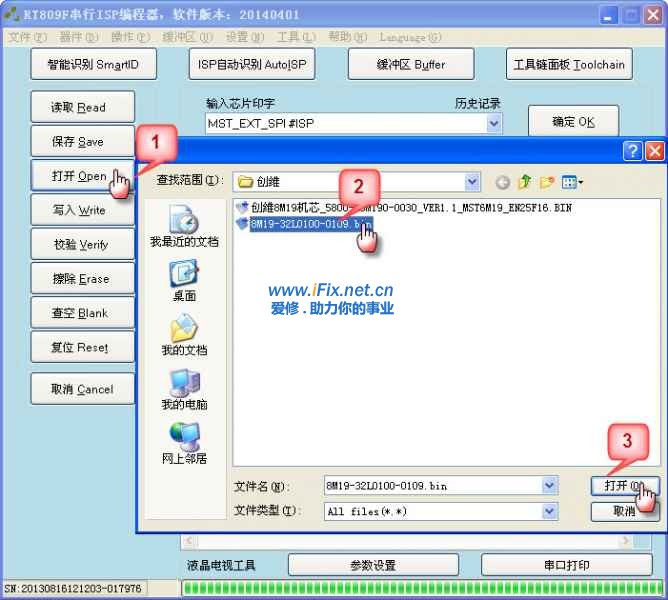Expand the Look in folder dropdown
The height and width of the screenshot is (600, 668).
472,182
